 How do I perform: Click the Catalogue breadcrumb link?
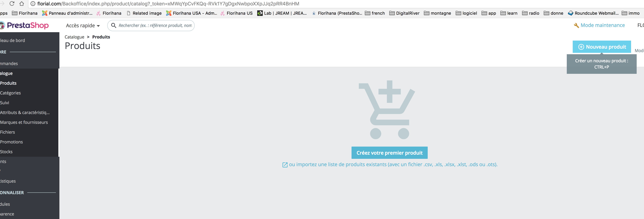tap(74, 37)
